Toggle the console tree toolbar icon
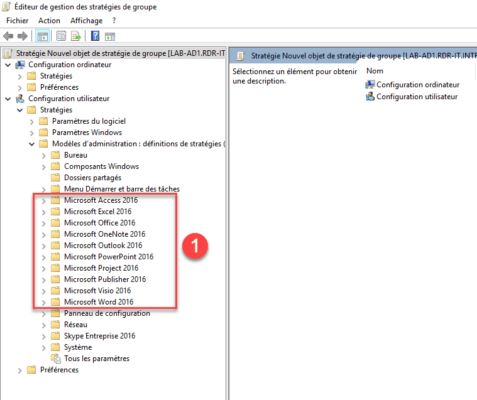Viewport: 477px width, 400px height. coord(43,36)
